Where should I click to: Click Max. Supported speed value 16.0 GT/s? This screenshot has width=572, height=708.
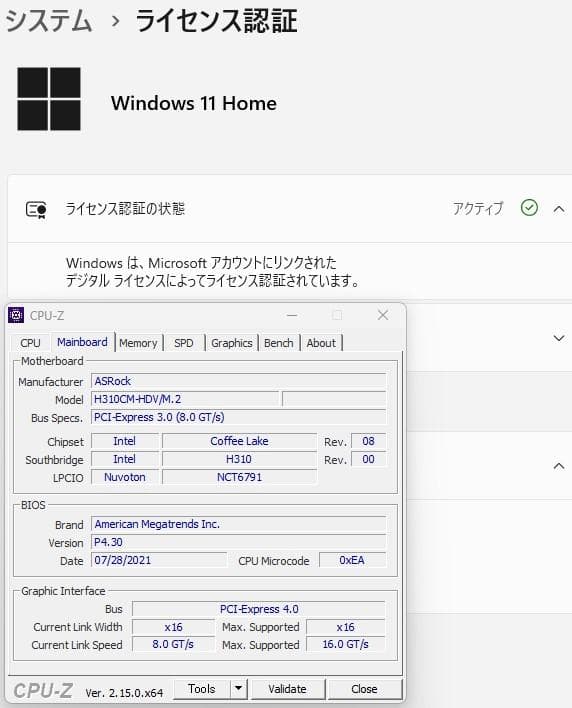346,644
